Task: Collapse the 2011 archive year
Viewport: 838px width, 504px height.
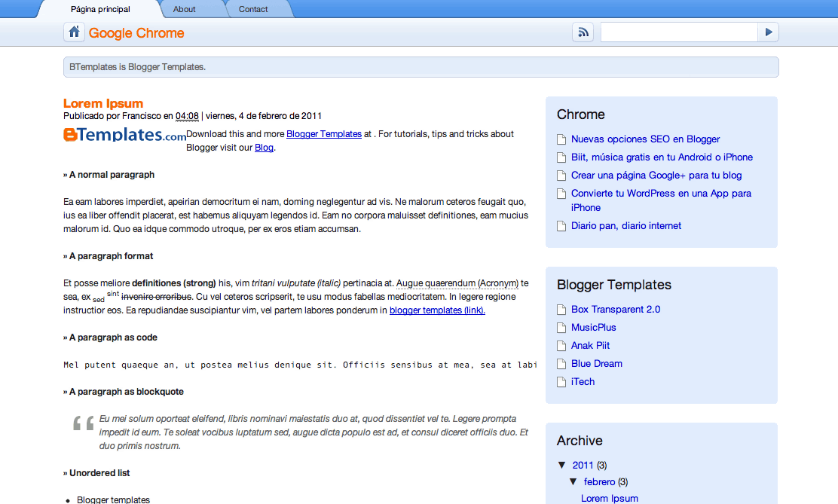Action: tap(561, 465)
